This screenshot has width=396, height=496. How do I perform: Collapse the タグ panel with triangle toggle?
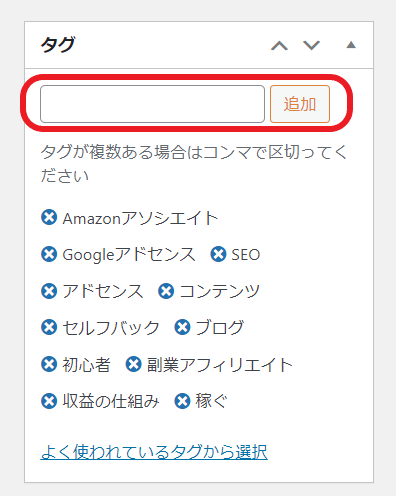pos(351,45)
